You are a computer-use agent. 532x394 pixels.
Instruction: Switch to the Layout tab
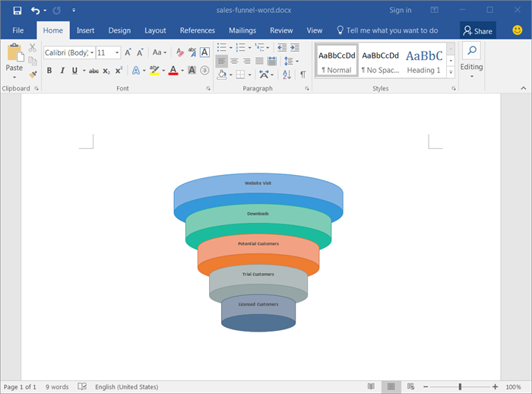point(155,30)
